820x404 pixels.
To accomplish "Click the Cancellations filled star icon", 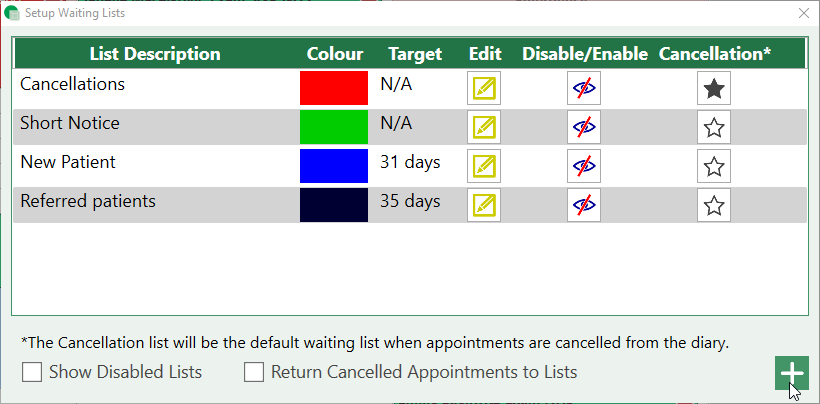I will [713, 88].
